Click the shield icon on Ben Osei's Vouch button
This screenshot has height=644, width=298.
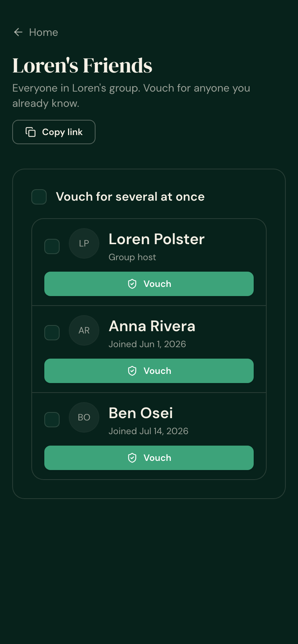click(132, 458)
